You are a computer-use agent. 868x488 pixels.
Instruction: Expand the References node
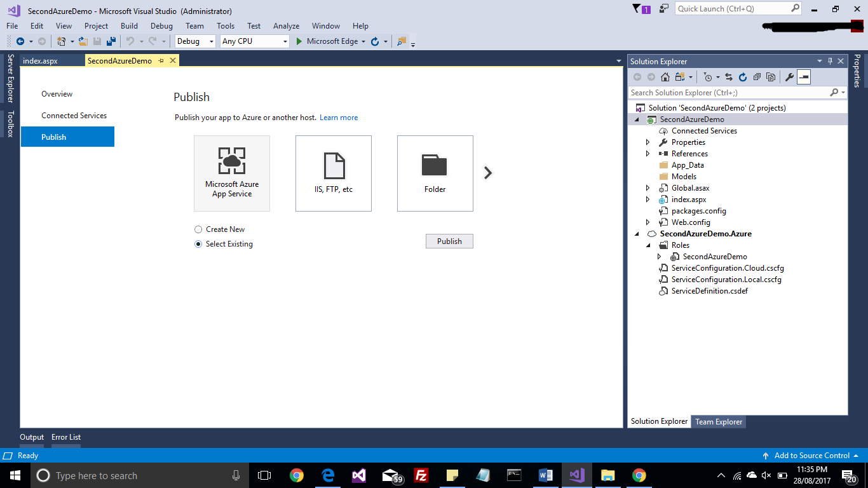(648, 154)
